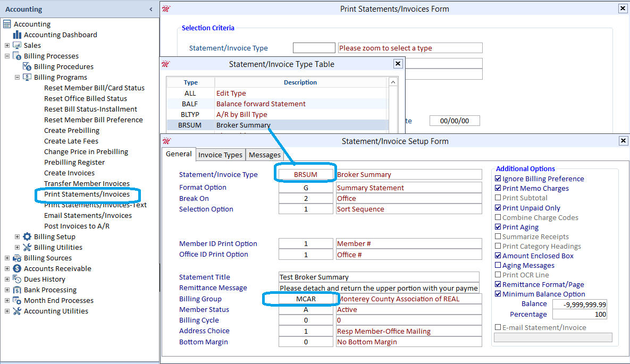Screen dimensions: 630x364
Task: Toggle the Print Aging checkbox
Action: [498, 227]
